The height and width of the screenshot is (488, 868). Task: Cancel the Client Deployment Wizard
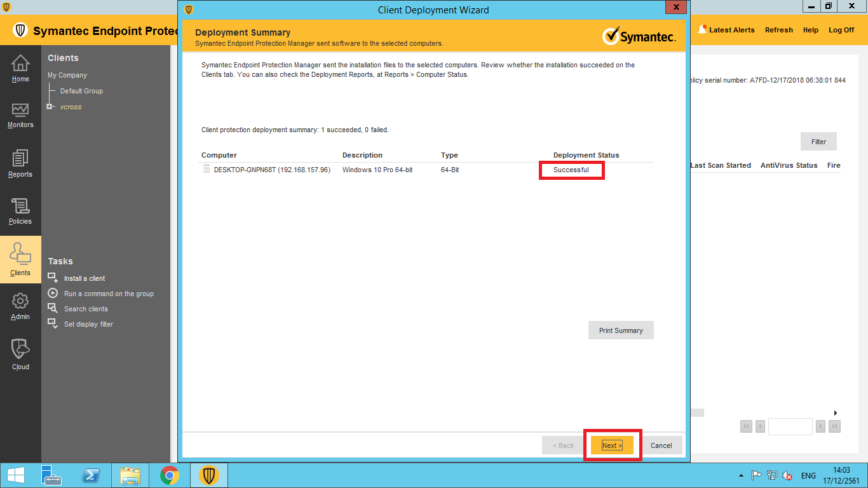(x=661, y=445)
